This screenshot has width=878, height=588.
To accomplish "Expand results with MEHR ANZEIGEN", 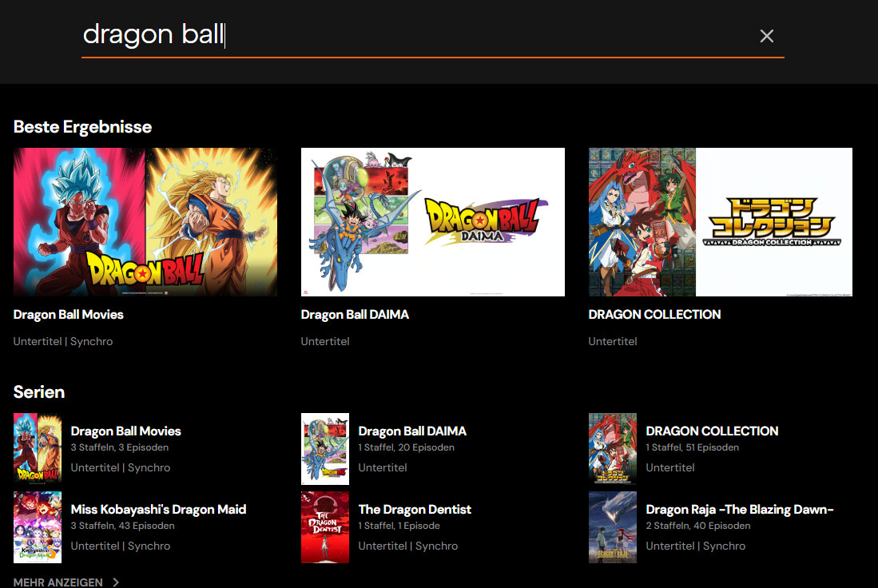I will [x=58, y=582].
